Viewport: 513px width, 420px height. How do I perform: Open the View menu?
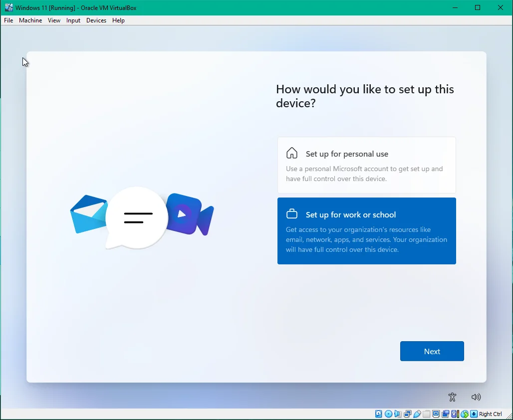pyautogui.click(x=54, y=20)
